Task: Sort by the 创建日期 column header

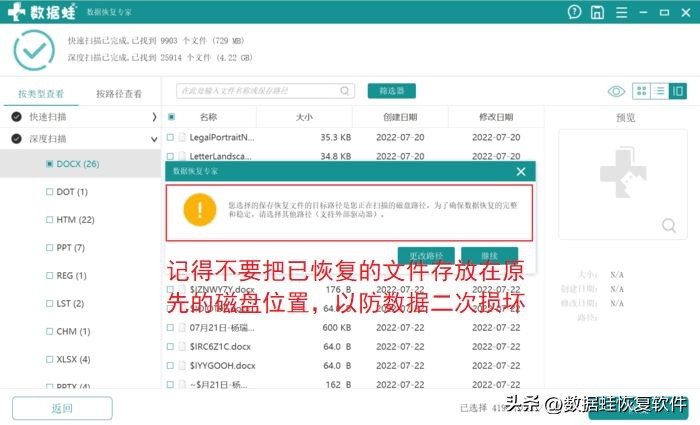Action: tap(400, 117)
